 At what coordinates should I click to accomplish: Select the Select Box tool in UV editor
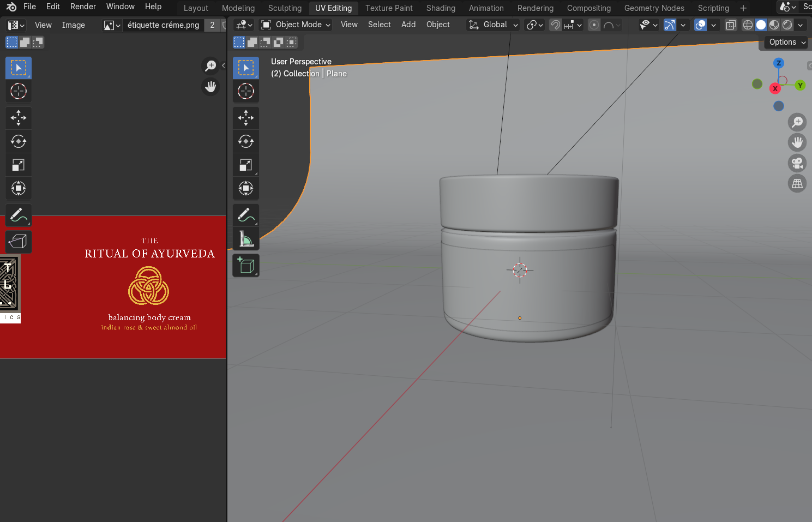pyautogui.click(x=19, y=68)
